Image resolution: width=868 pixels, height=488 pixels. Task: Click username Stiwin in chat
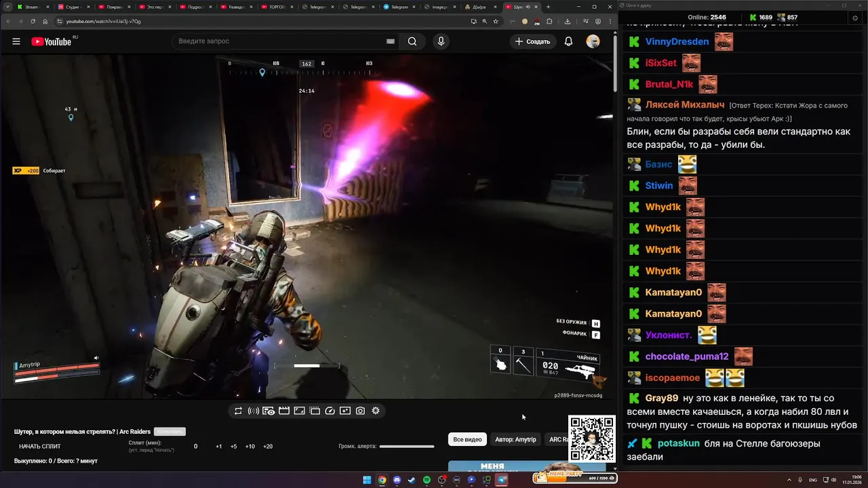[x=659, y=186]
